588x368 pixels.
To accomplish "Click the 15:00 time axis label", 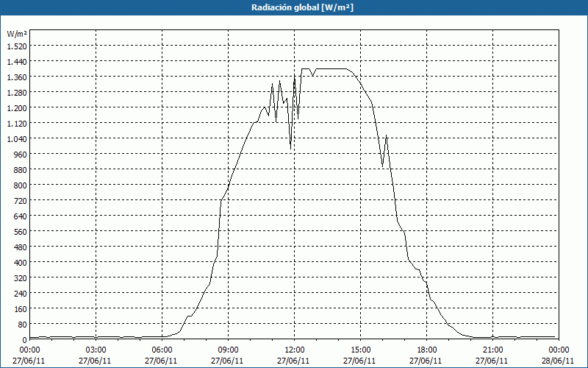I will tap(361, 350).
